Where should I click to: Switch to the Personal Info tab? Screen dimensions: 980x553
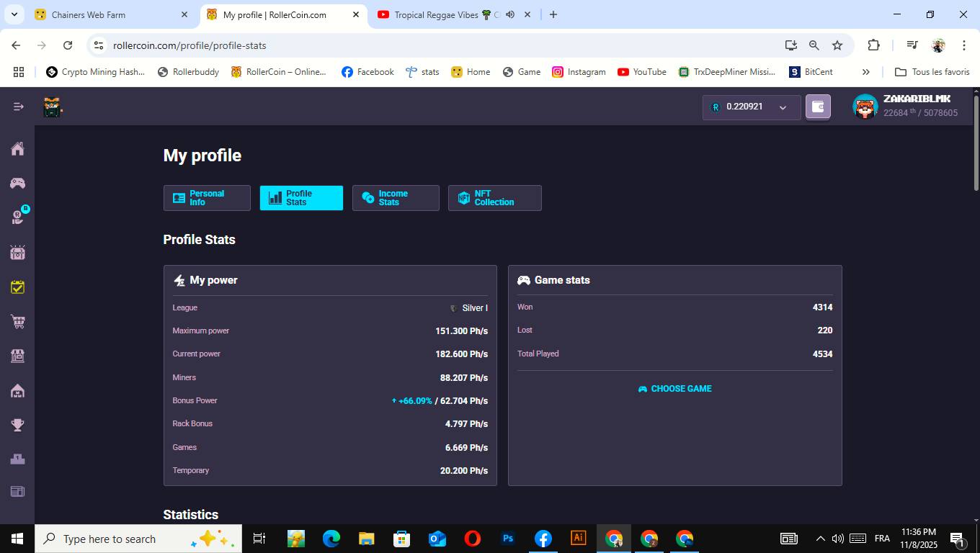(x=207, y=198)
